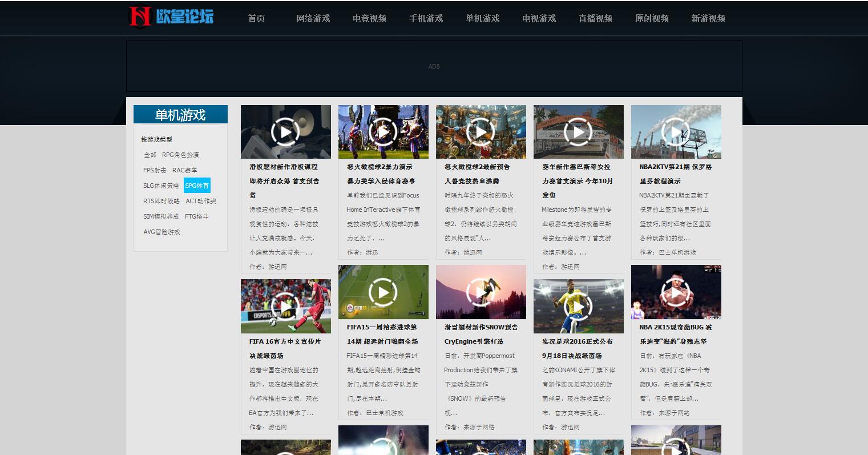Open 直播视频 from the nav bar

pyautogui.click(x=595, y=18)
